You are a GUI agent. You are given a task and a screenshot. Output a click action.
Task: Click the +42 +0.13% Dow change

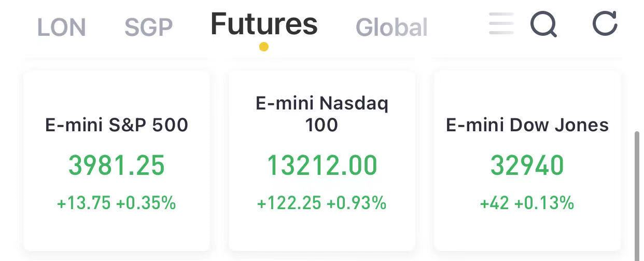pyautogui.click(x=527, y=203)
